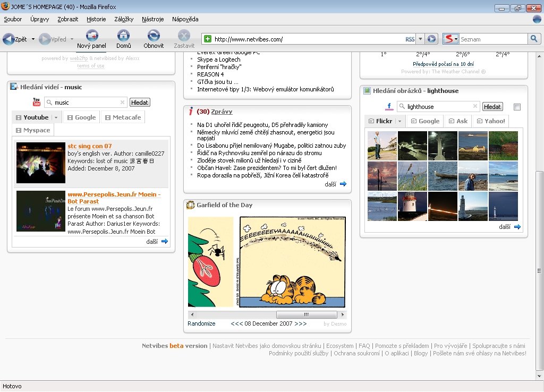The height and width of the screenshot is (392, 544).
Task: Click the blue arrow next to další in Zprávy widget
Action: click(343, 184)
